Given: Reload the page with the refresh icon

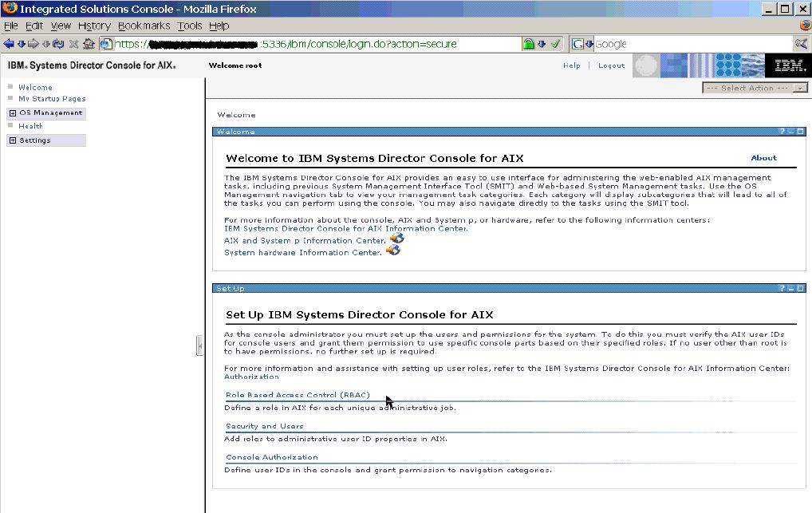Looking at the screenshot, I should 58,44.
